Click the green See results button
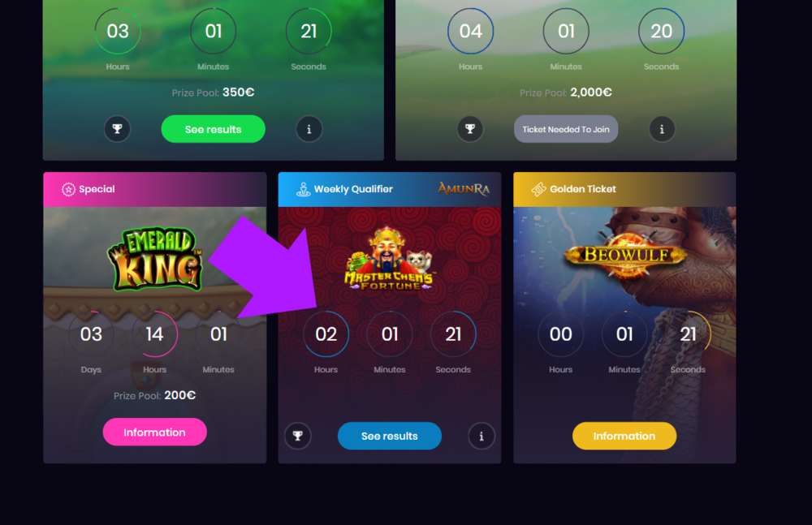 214,129
